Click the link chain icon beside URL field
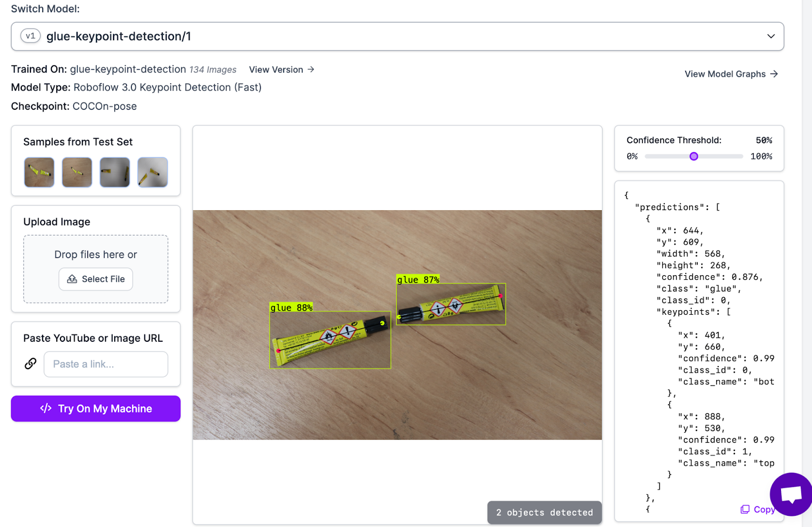This screenshot has width=812, height=527. 30,364
